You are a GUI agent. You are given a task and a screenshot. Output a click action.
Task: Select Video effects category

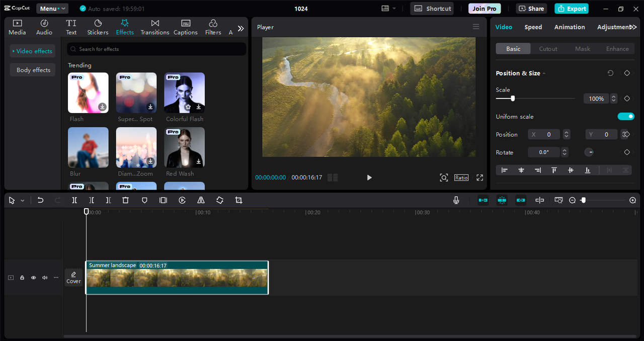pyautogui.click(x=32, y=51)
